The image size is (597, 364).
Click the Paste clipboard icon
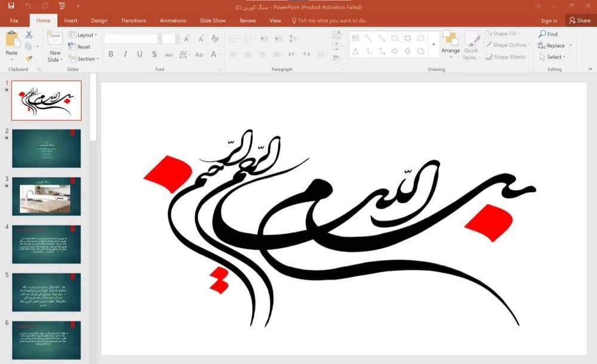tap(12, 40)
